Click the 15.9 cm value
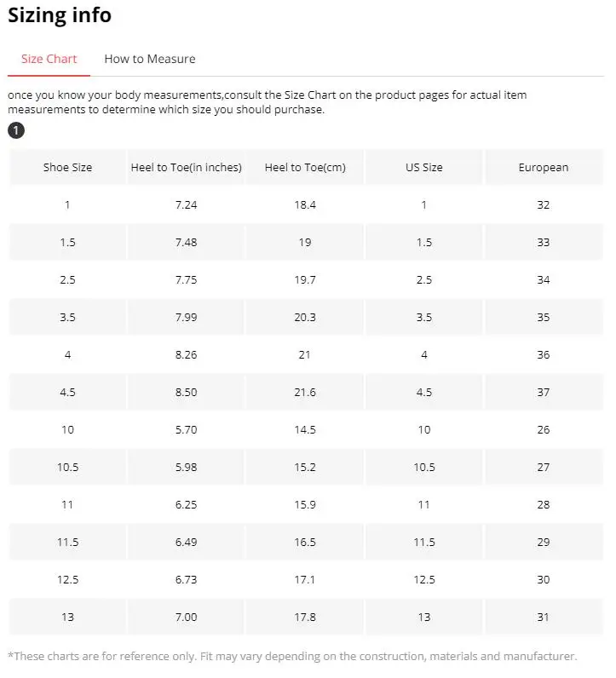616x678 pixels. (x=305, y=504)
